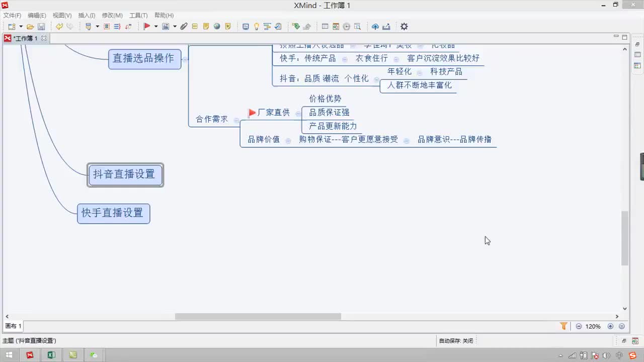Click the horizontal scrollbar thumb

(258, 316)
